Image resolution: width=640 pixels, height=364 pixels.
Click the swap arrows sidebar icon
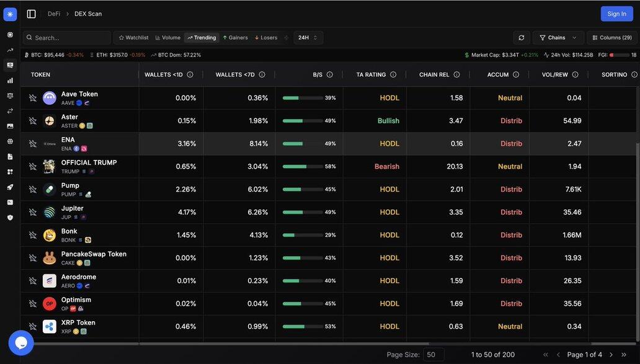pyautogui.click(x=10, y=111)
